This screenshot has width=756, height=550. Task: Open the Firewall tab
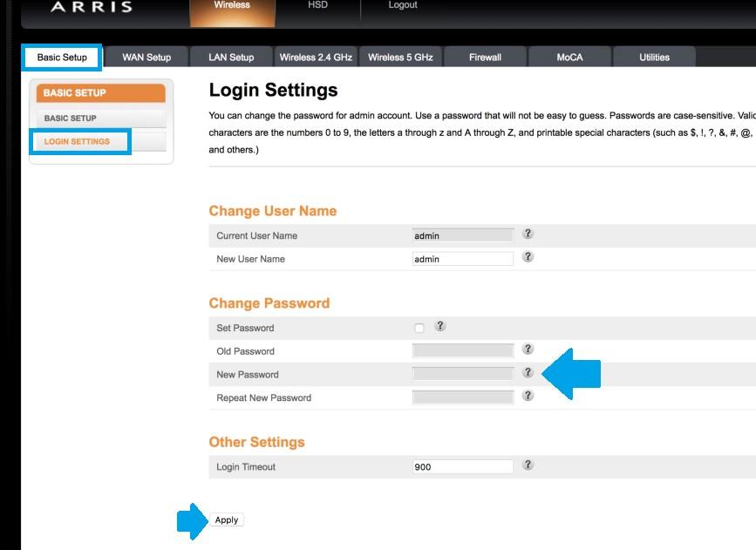click(x=485, y=58)
